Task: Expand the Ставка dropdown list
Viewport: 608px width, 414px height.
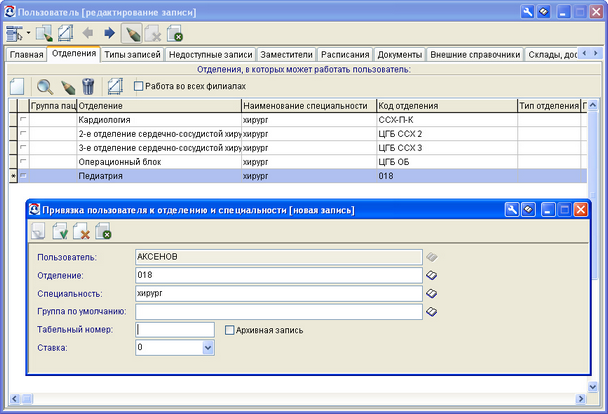Action: pos(209,348)
